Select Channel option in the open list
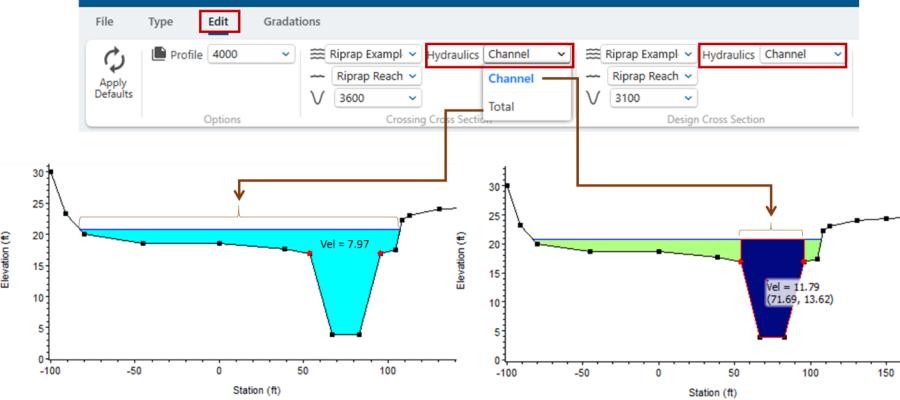 point(511,79)
